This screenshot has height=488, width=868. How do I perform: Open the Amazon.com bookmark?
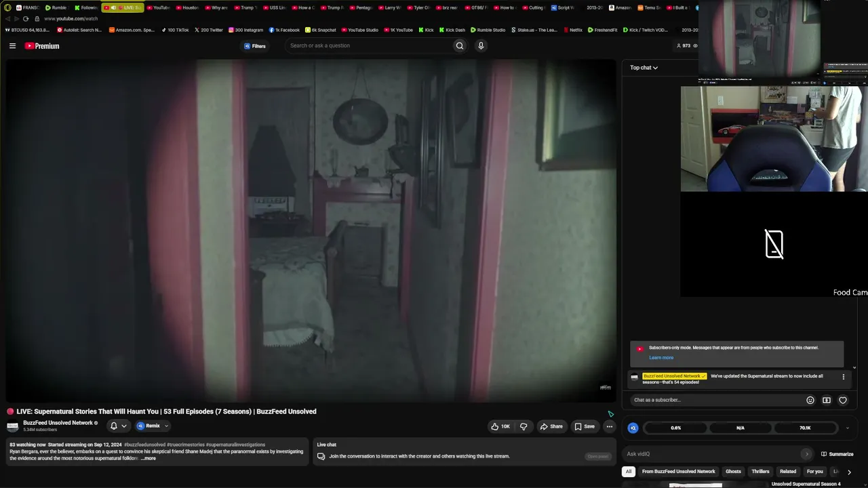132,30
